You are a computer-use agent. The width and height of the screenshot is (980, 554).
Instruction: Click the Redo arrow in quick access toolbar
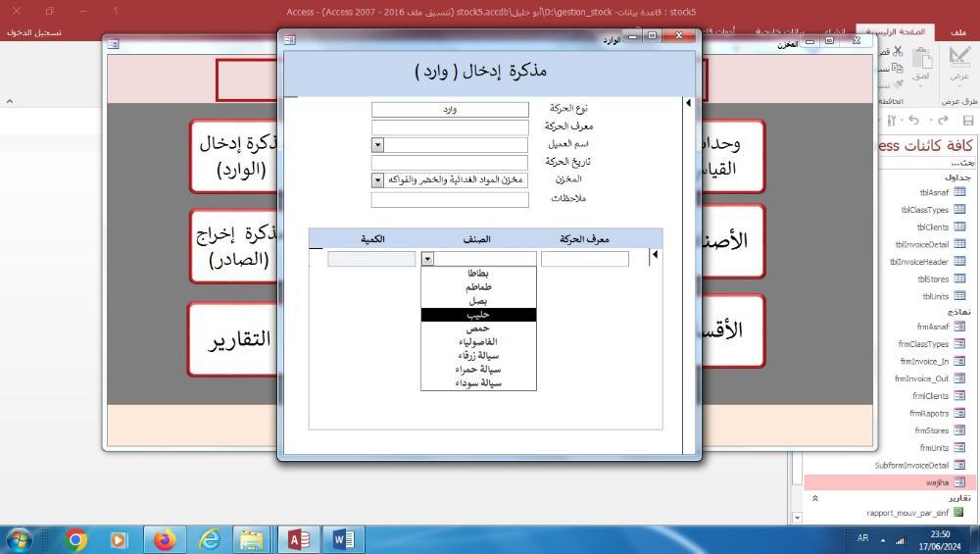pyautogui.click(x=943, y=120)
